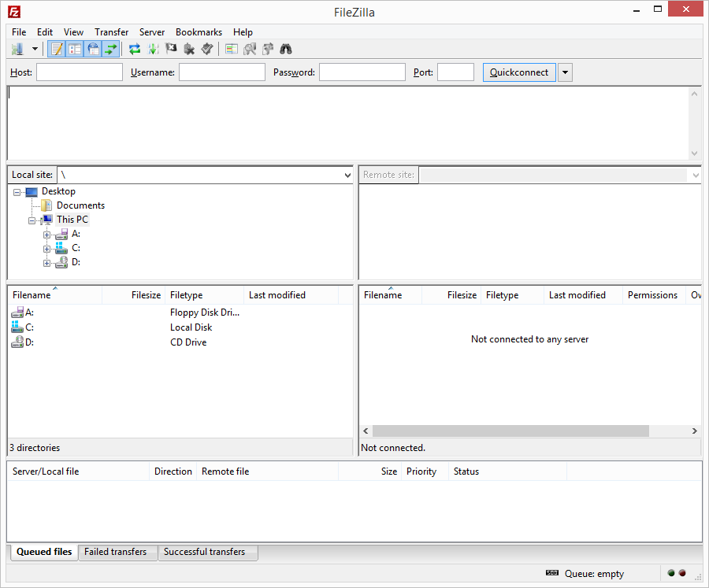709x588 pixels.
Task: Toggle the transfer queue pane
Action: click(x=111, y=49)
